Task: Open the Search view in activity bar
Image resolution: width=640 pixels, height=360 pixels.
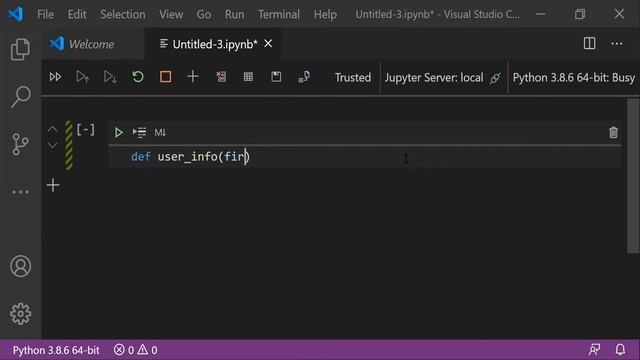Action: click(x=20, y=97)
